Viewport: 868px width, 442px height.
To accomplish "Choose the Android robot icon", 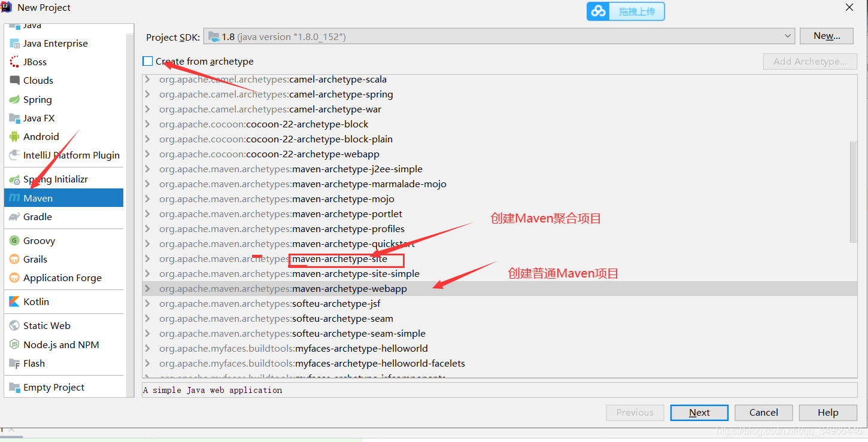I will pos(14,136).
